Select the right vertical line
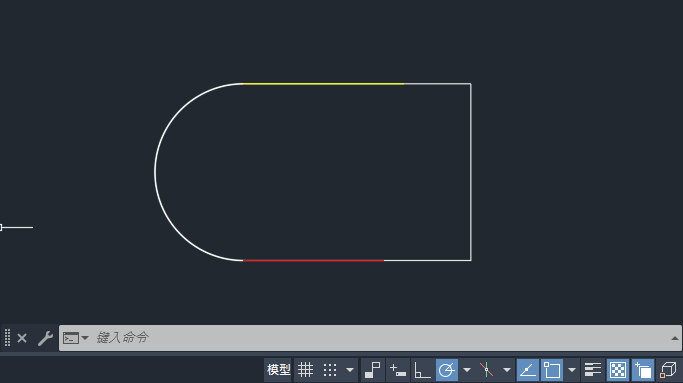 pos(471,172)
